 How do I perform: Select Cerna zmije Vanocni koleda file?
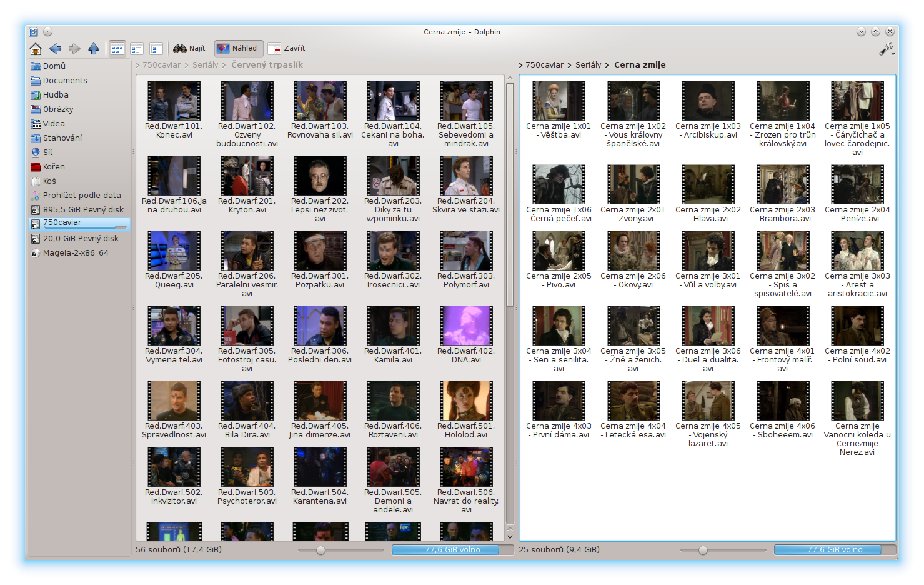857,401
